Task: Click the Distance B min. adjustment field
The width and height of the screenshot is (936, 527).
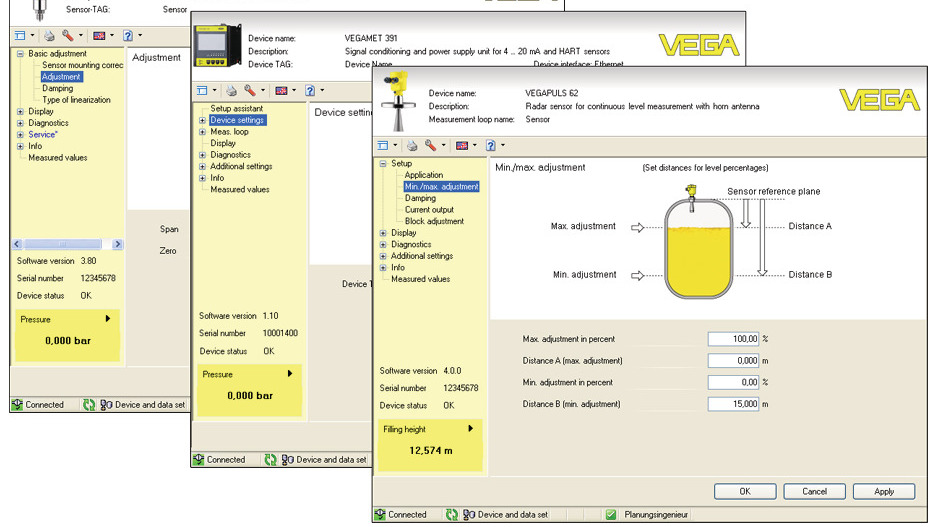Action: [x=733, y=405]
